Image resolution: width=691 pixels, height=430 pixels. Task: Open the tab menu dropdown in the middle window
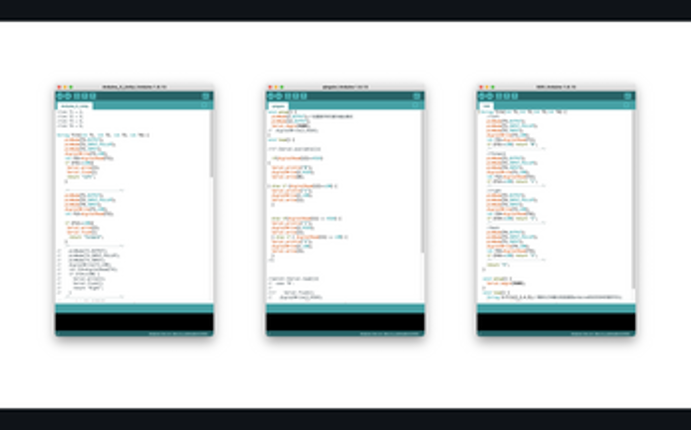[416, 105]
